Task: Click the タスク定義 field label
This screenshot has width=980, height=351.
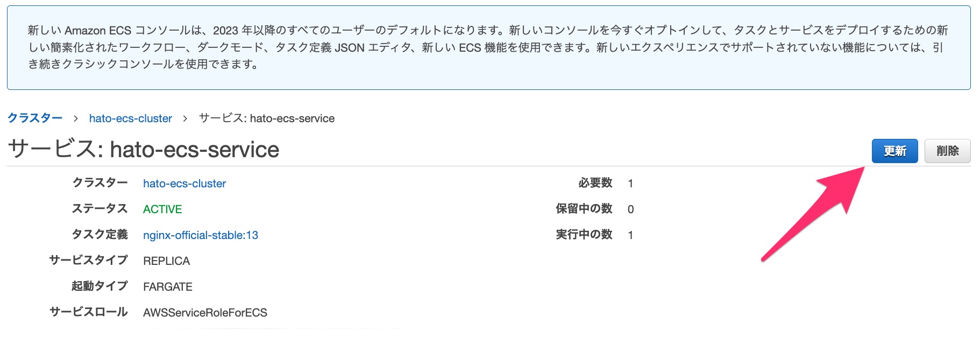Action: (x=100, y=235)
